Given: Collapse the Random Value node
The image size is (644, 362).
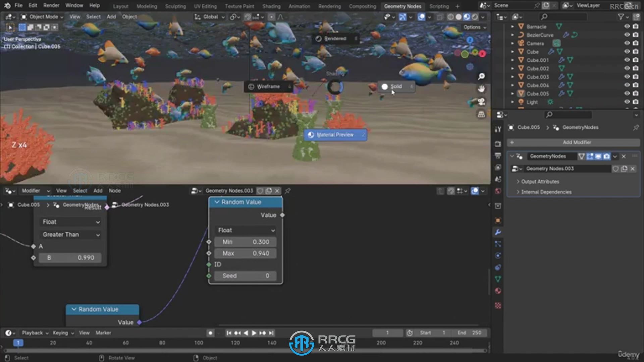Looking at the screenshot, I should point(217,202).
